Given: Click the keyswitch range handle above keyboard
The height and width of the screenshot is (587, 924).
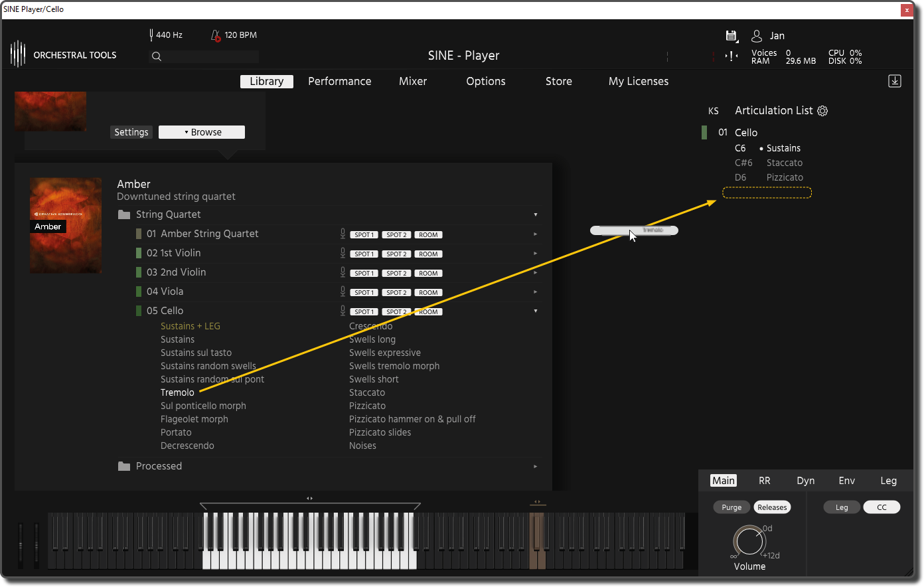Looking at the screenshot, I should point(538,503).
